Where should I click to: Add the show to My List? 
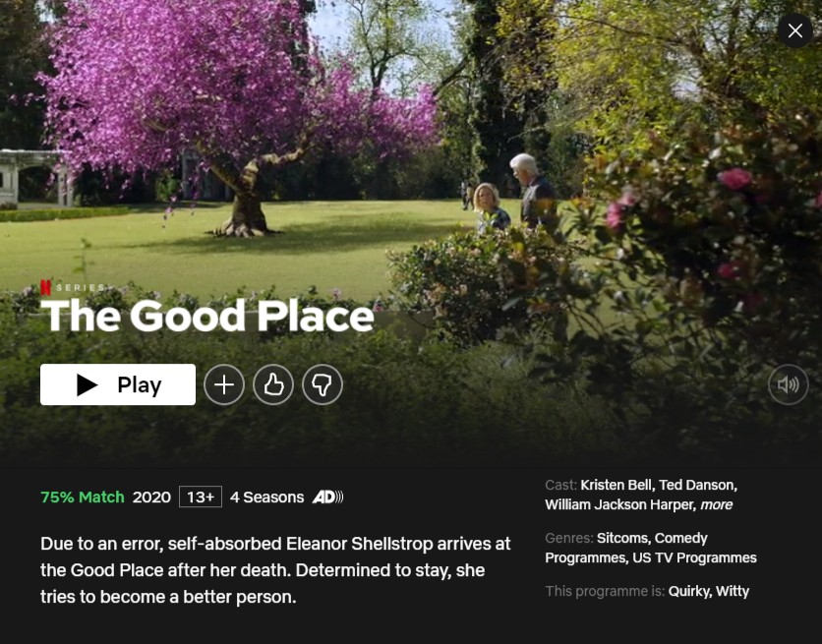click(x=224, y=384)
